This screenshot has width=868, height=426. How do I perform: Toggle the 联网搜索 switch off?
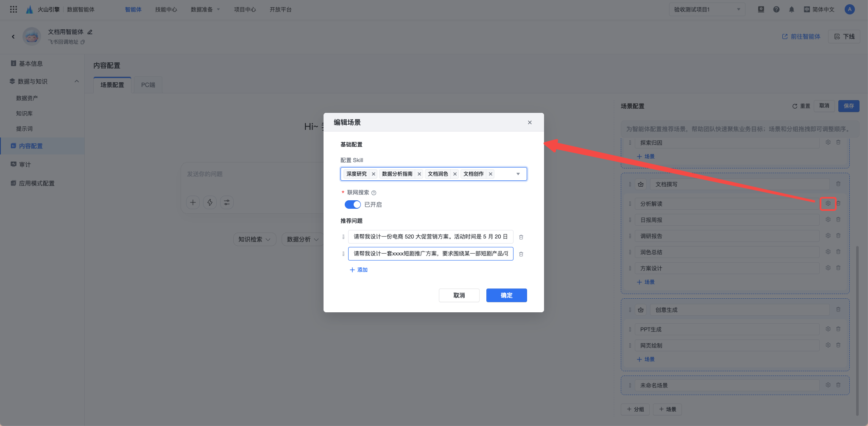tap(352, 205)
